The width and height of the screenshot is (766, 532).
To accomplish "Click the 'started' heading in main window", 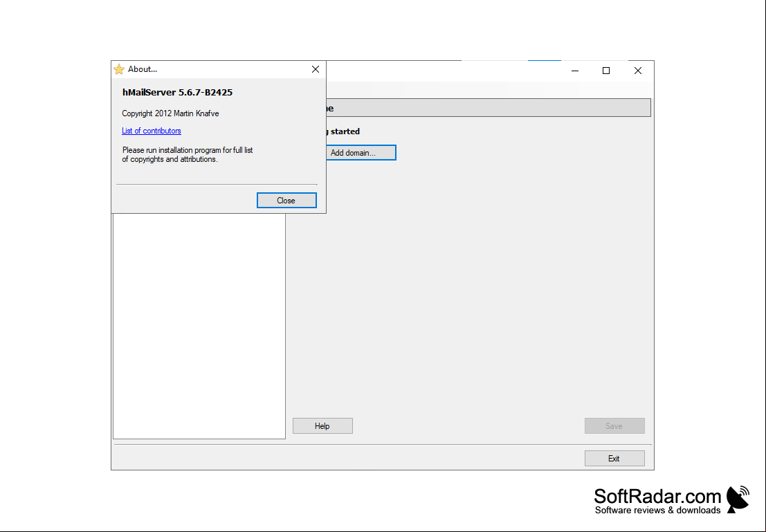I will (345, 131).
